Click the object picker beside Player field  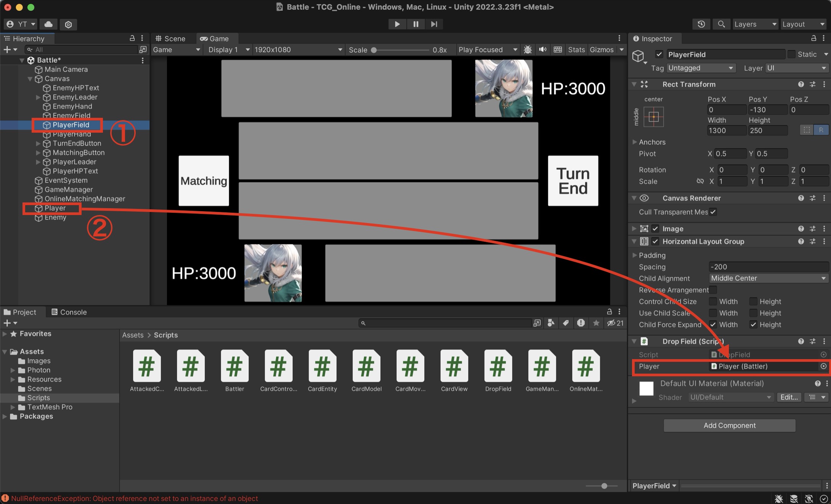pos(823,366)
